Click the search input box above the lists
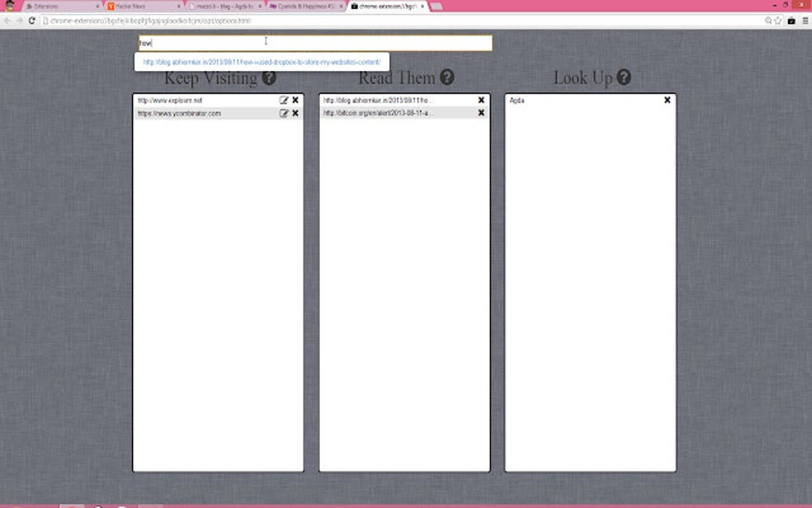The image size is (812, 508). coord(314,42)
